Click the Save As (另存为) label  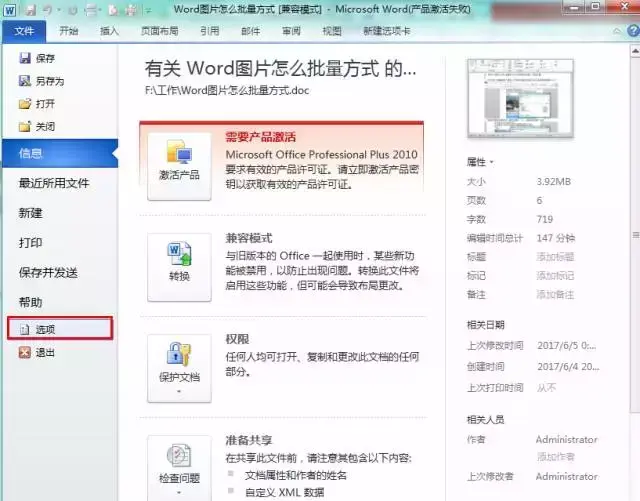pyautogui.click(x=50, y=81)
